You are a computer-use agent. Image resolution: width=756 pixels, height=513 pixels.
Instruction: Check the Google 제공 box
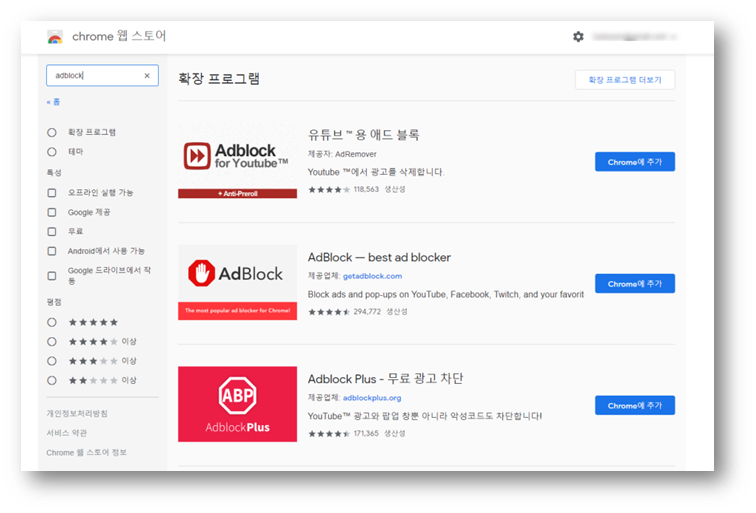tap(52, 212)
